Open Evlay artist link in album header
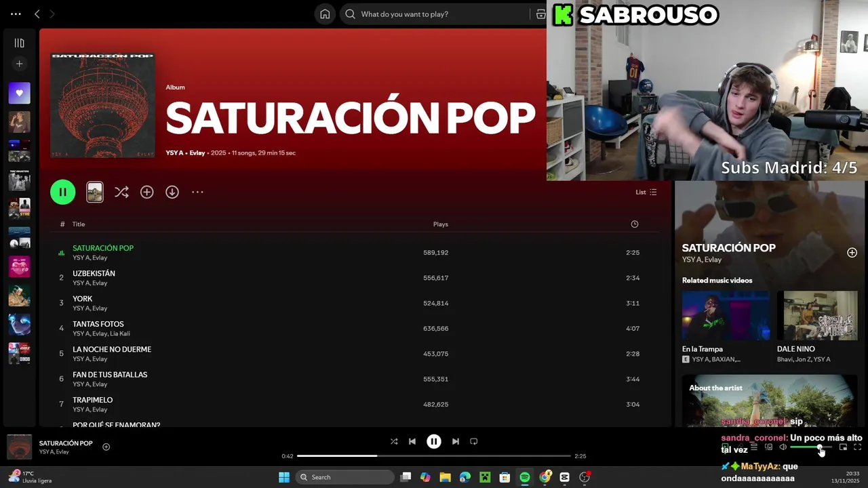The width and height of the screenshot is (868, 488). tap(197, 152)
